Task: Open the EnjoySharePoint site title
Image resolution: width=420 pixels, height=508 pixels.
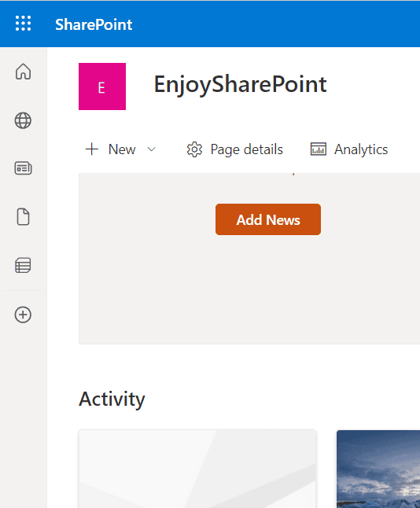Action: [240, 85]
